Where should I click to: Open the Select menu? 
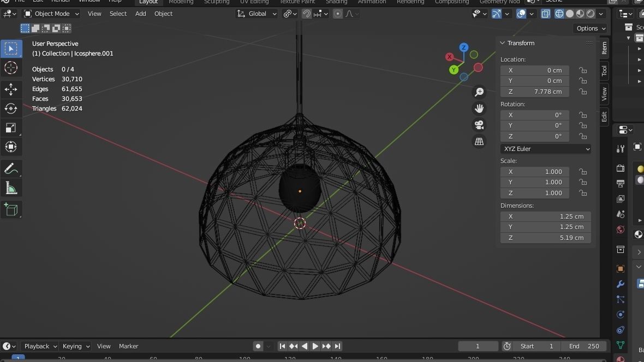tap(118, 14)
